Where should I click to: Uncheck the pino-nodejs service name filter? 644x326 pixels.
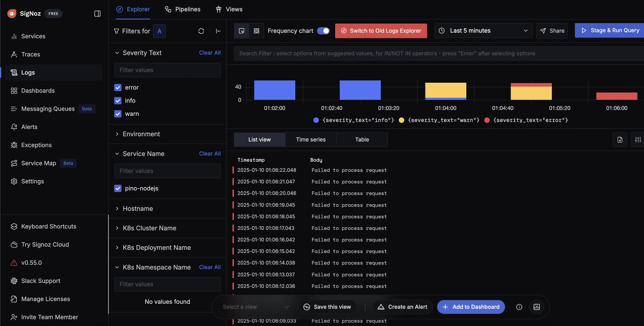coord(117,188)
